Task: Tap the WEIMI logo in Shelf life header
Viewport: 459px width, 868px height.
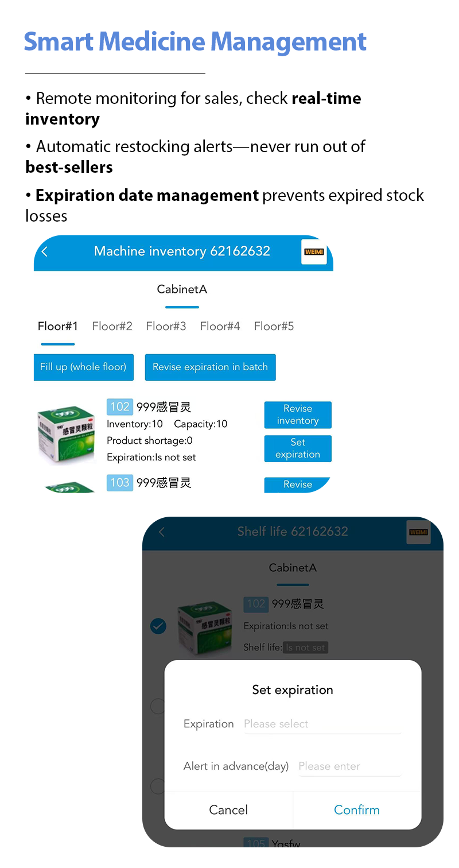Action: [x=418, y=532]
